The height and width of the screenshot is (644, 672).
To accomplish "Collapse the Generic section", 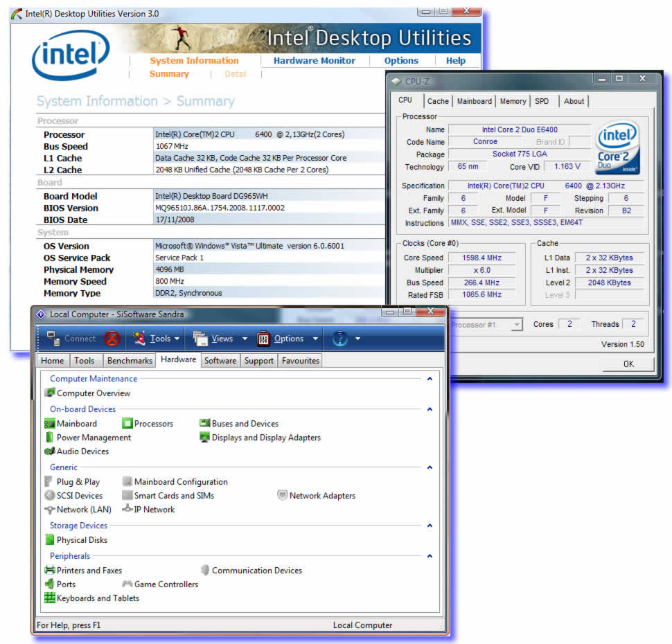I will click(430, 467).
